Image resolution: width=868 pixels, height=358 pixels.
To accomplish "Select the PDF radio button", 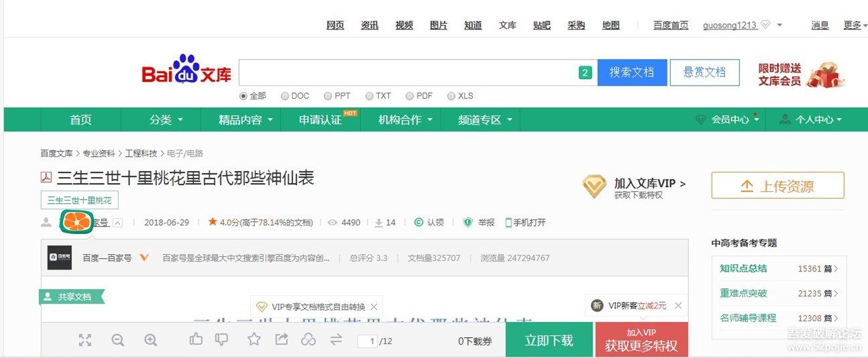I will pyautogui.click(x=410, y=96).
